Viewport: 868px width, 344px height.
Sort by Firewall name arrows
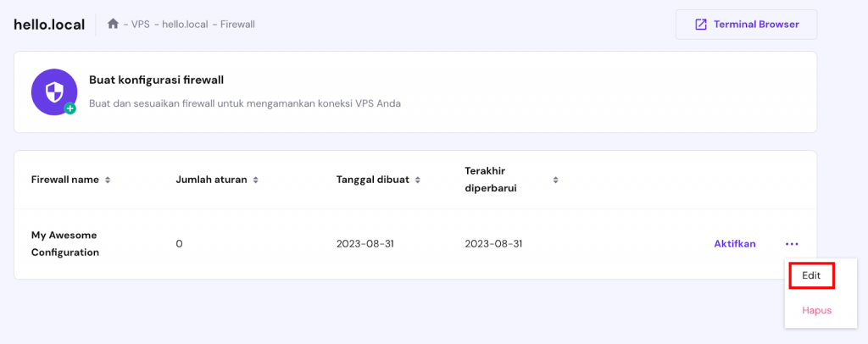tap(108, 180)
